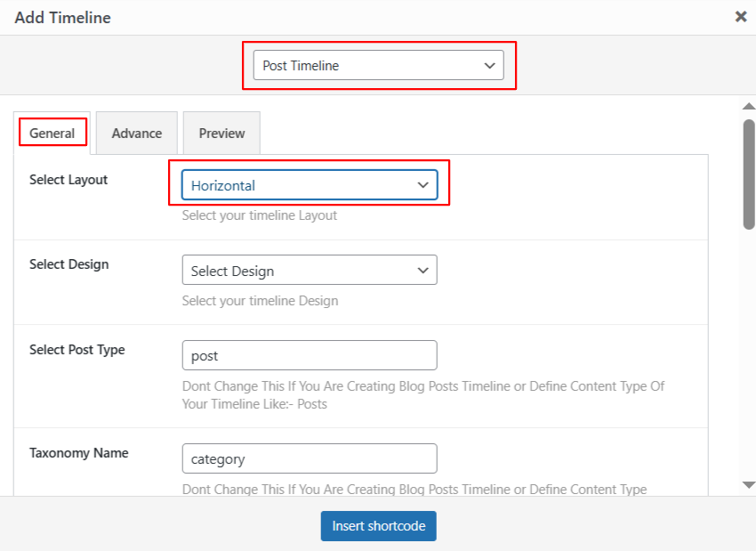The height and width of the screenshot is (551, 756).
Task: Open the Horizontal layout dropdown
Action: click(x=309, y=185)
